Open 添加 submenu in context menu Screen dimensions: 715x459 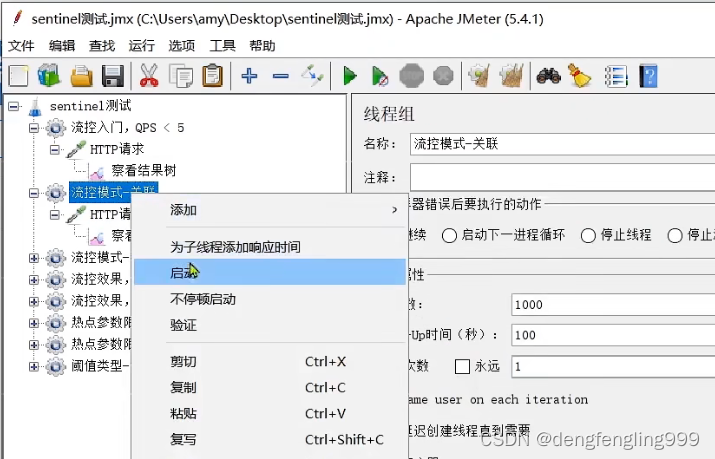pos(270,210)
